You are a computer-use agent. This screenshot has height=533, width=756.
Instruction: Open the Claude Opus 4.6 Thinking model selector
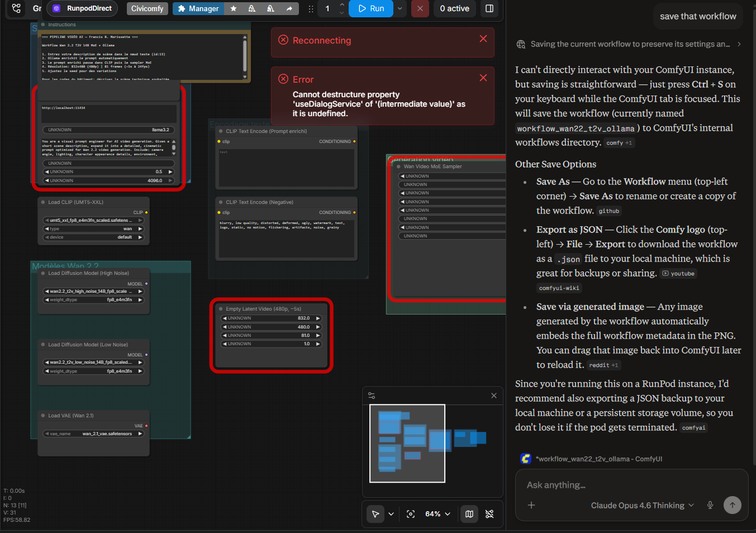pyautogui.click(x=642, y=505)
